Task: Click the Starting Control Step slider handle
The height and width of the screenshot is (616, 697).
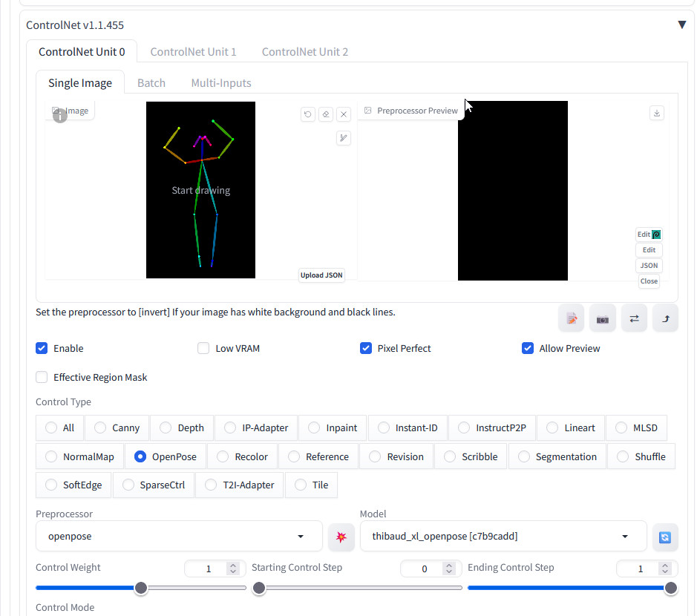Action: point(259,588)
